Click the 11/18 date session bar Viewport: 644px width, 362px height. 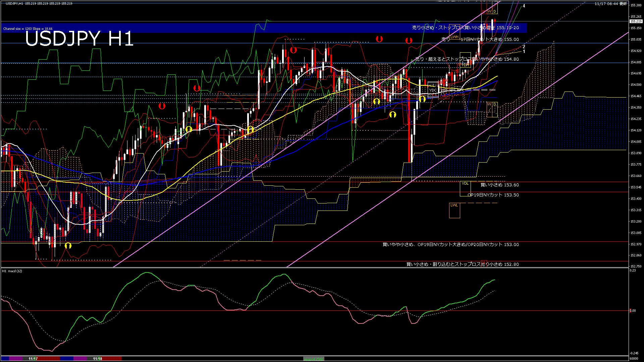97,359
